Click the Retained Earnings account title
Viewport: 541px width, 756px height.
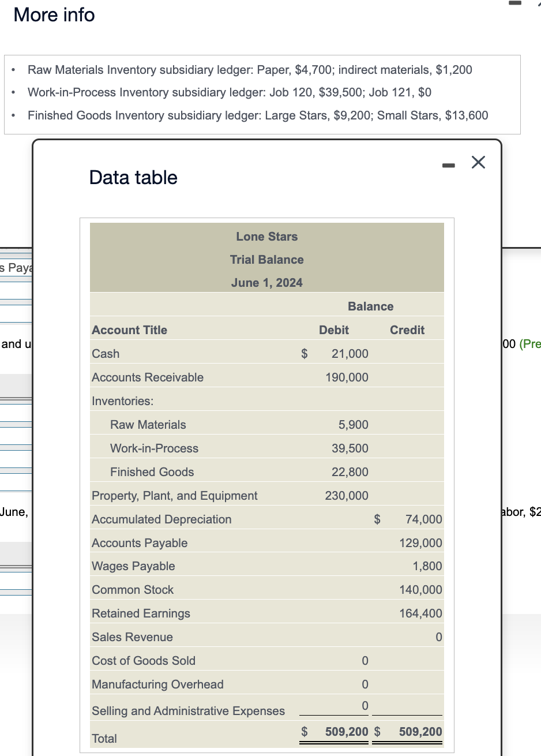(x=141, y=613)
